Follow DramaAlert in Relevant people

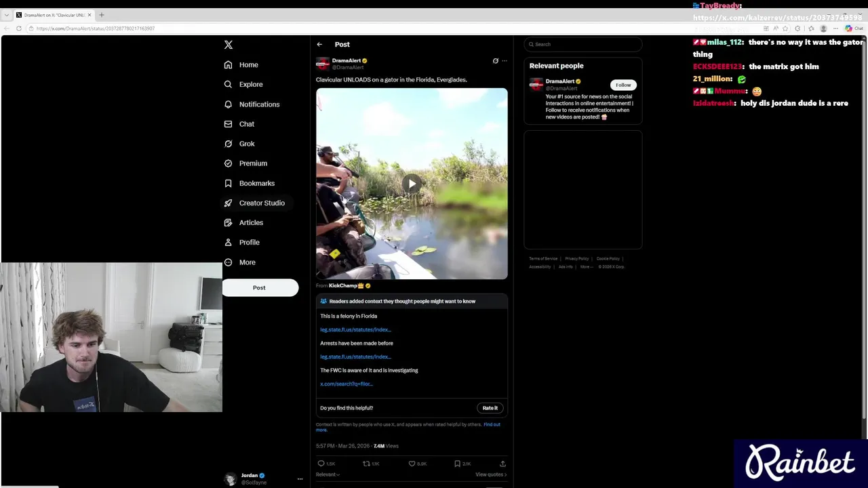coord(623,85)
